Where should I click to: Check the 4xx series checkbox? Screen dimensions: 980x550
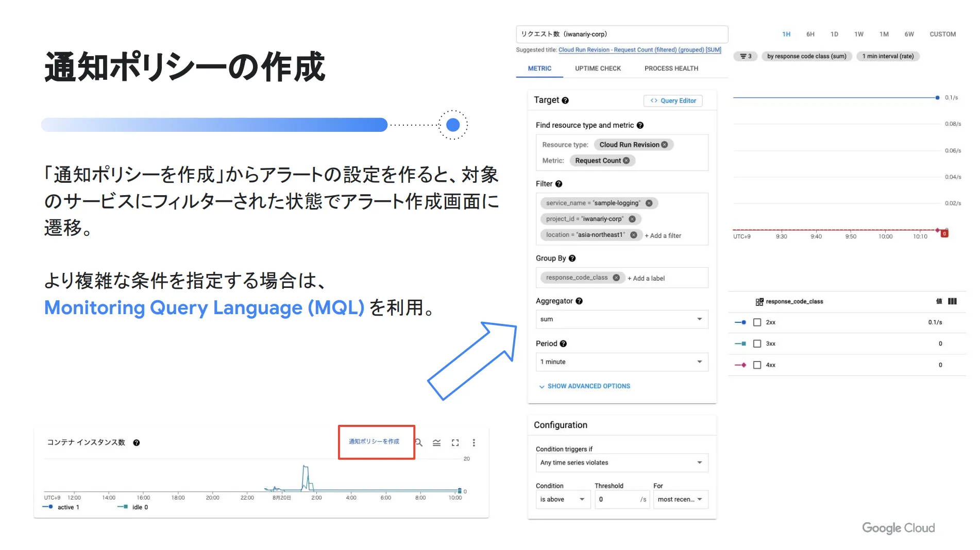coord(757,365)
